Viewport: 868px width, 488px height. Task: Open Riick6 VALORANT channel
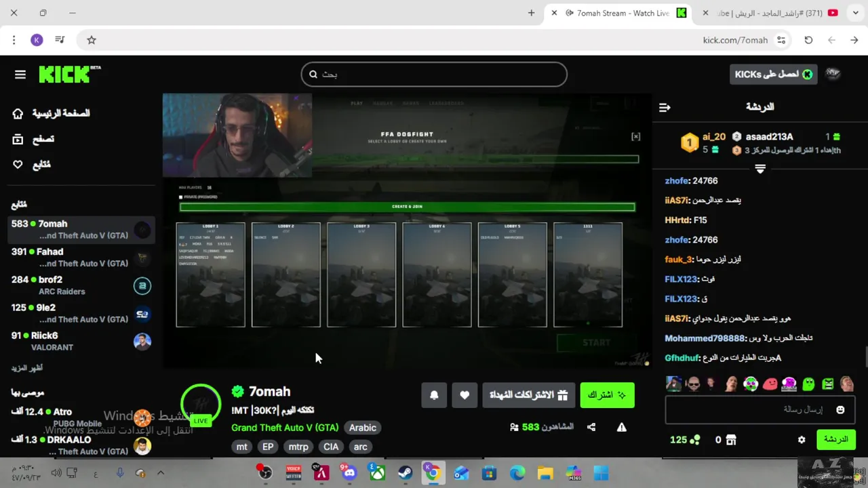coord(81,341)
